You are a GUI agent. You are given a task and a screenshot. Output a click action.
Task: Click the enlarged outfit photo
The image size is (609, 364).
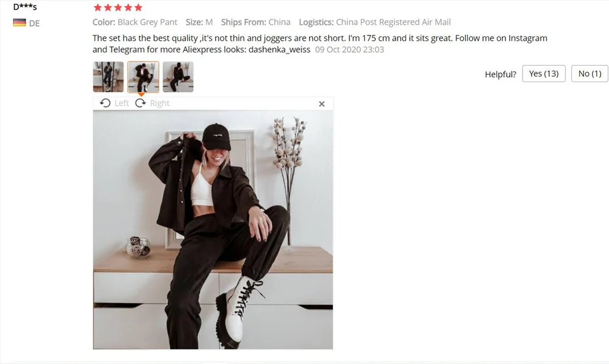point(213,229)
